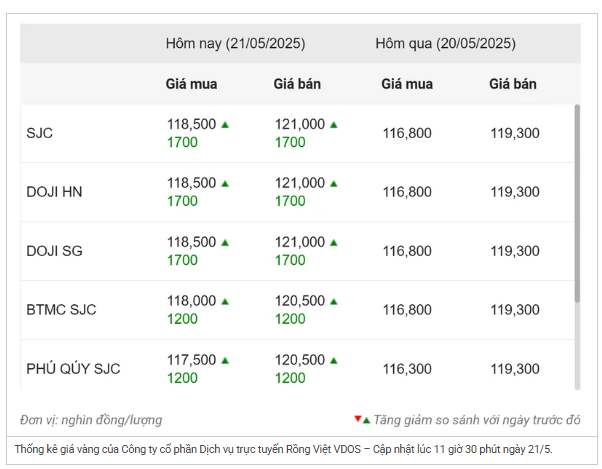Viewport: 602px width, 469px height.
Task: Click the Rồng Việt VDOS source caption
Action: point(283,449)
